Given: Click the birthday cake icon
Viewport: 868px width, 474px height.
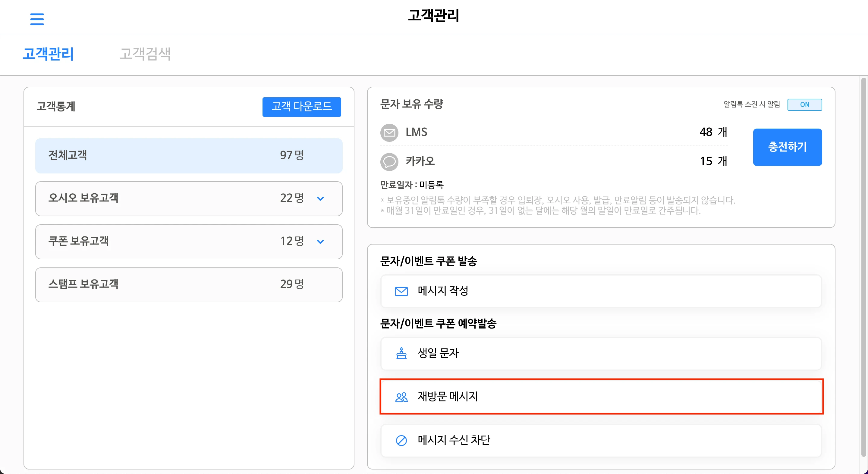Looking at the screenshot, I should pos(401,354).
